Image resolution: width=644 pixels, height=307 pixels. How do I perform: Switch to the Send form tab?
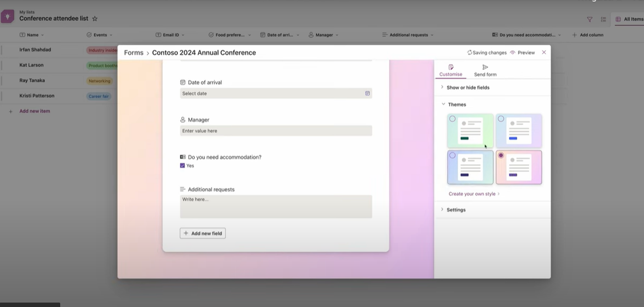(x=485, y=71)
